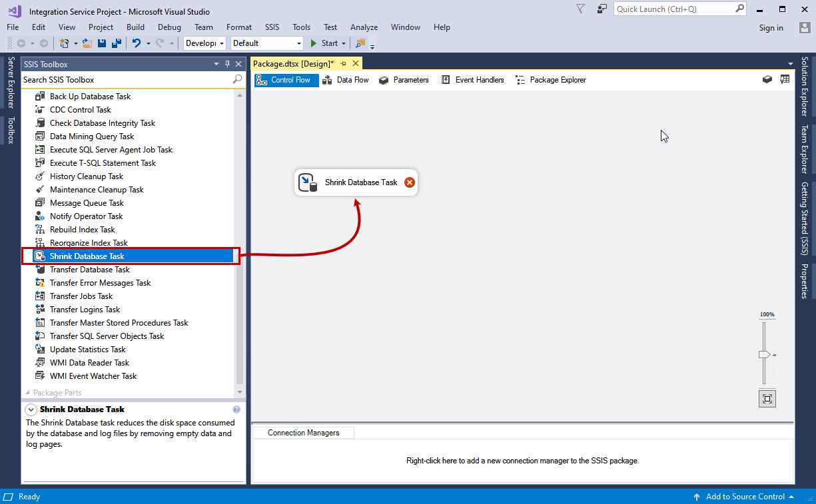Close the SSIS Toolbox panel

pos(238,64)
